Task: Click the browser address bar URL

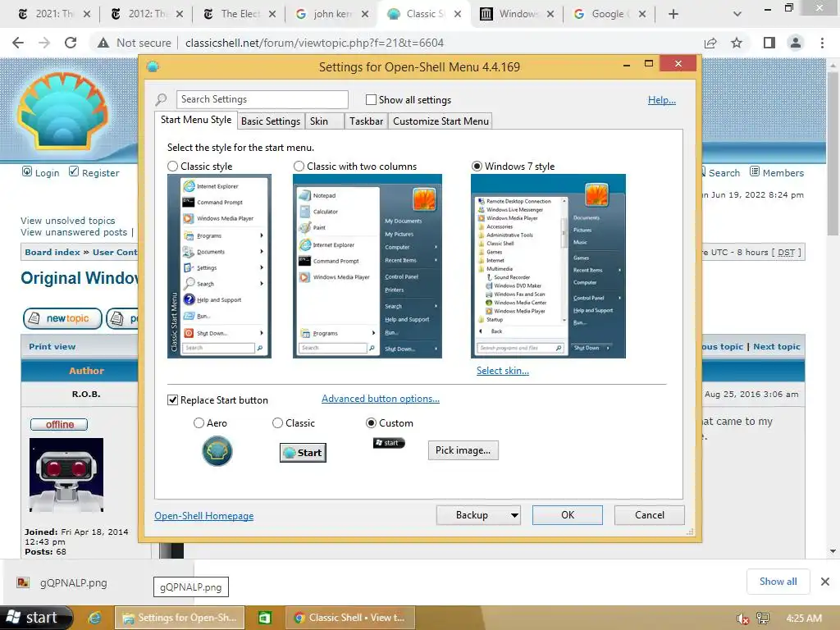Action: coord(314,43)
